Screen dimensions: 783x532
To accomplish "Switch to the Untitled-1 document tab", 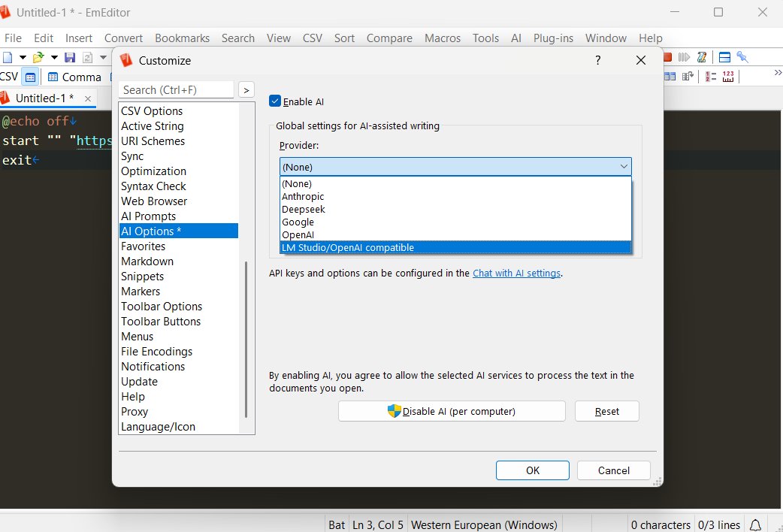I will [44, 98].
